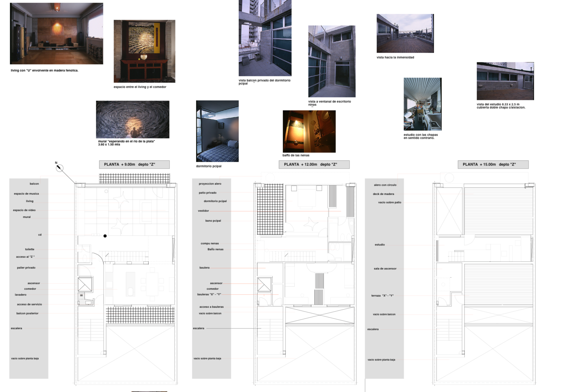571x392 pixels.
Task: Open the estudio con las chapas photo
Action: (x=422, y=104)
